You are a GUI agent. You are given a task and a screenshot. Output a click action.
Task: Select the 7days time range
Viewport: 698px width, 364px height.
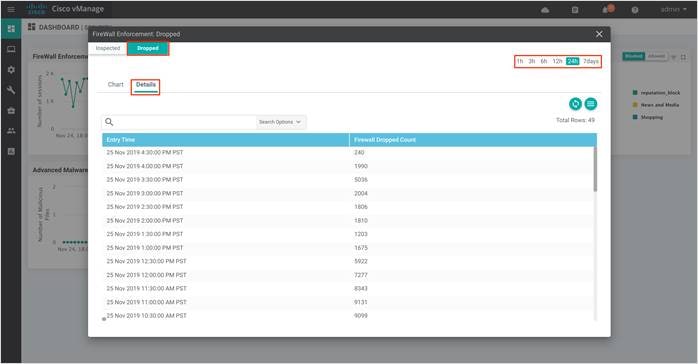[591, 61]
